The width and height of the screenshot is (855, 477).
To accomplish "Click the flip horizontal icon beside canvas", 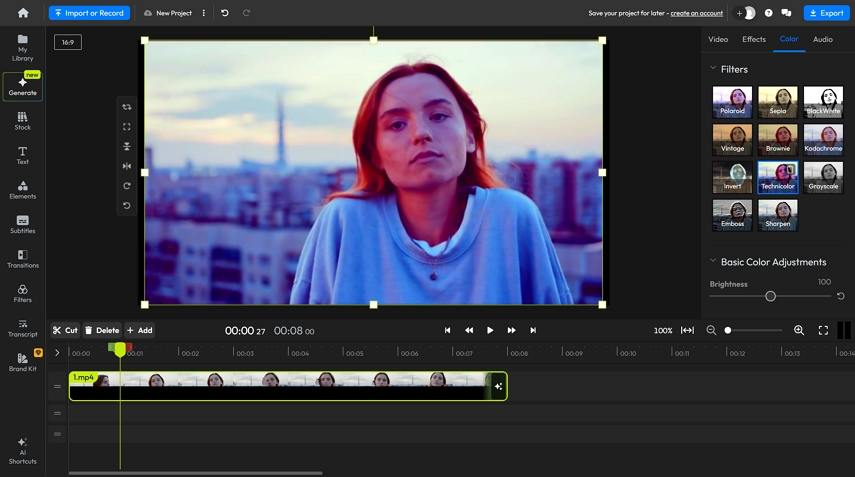I will 127,166.
